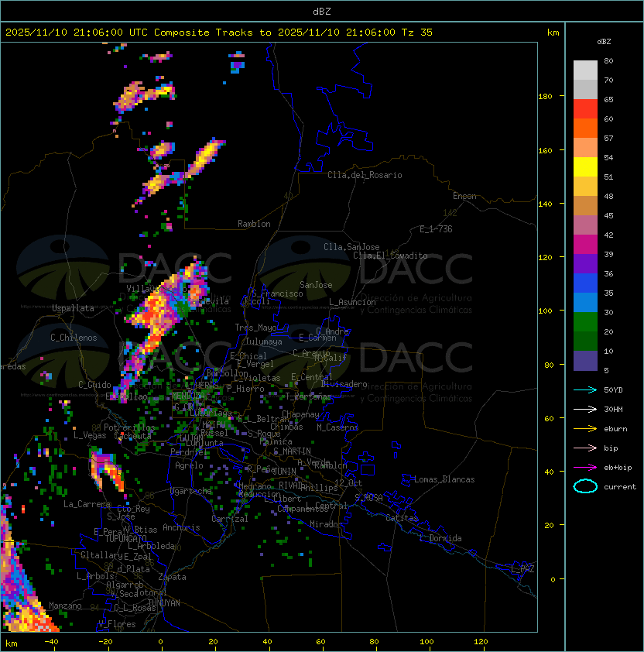Click the 'eburn' legend label
This screenshot has height=652, width=644.
coord(615,429)
